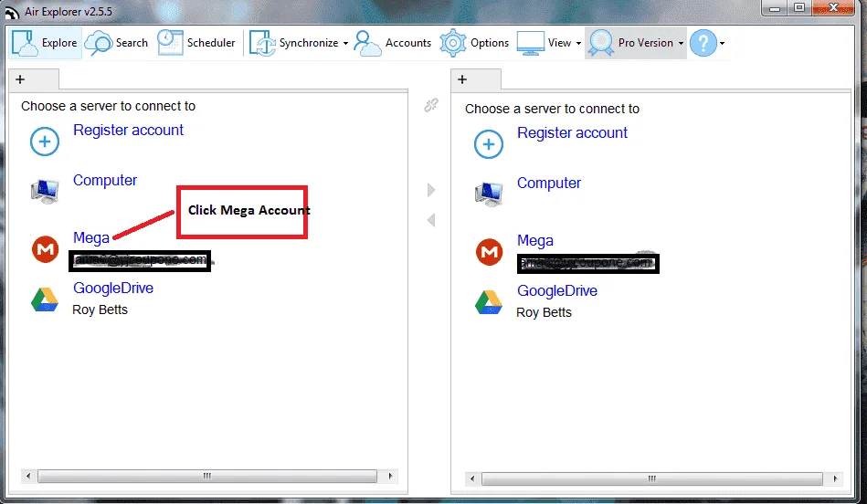This screenshot has height=504, width=867.
Task: Click Roy Betts text in right pane
Action: tap(545, 312)
